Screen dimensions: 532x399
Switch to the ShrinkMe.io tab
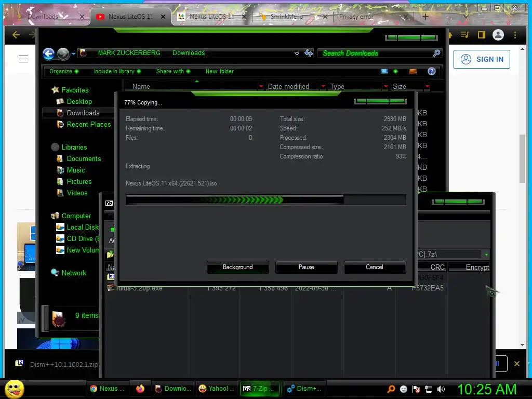[287, 16]
